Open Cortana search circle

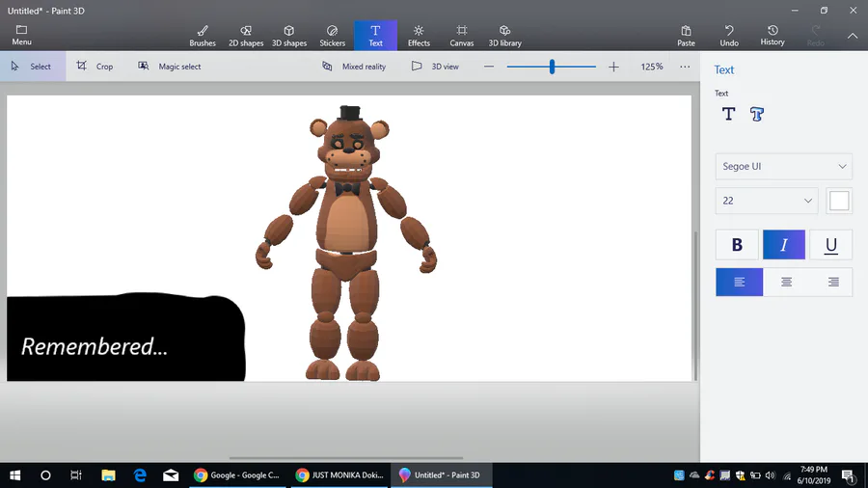45,475
